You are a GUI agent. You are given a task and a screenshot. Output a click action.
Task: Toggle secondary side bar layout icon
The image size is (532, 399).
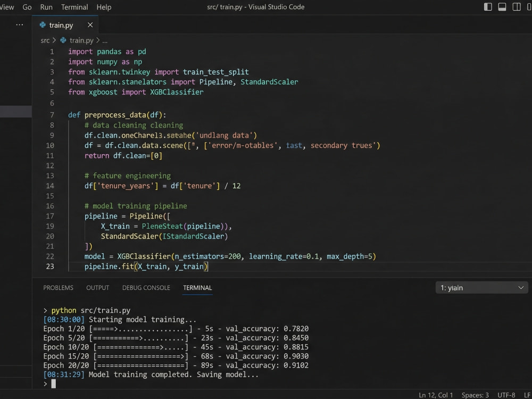tap(517, 7)
